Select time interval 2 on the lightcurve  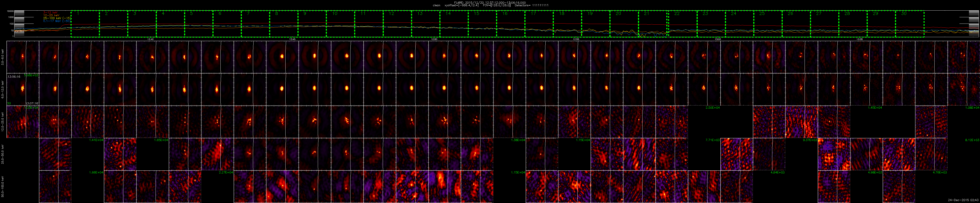pos(113,24)
